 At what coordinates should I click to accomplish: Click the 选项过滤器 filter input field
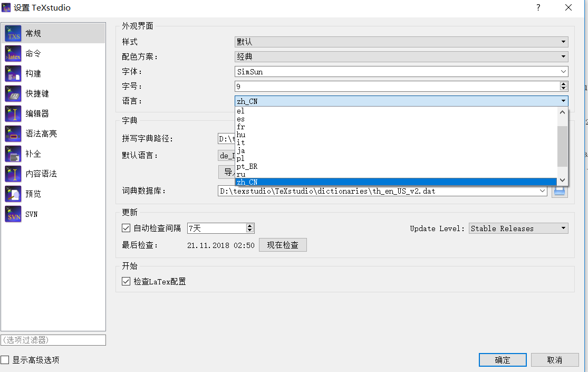click(x=53, y=340)
